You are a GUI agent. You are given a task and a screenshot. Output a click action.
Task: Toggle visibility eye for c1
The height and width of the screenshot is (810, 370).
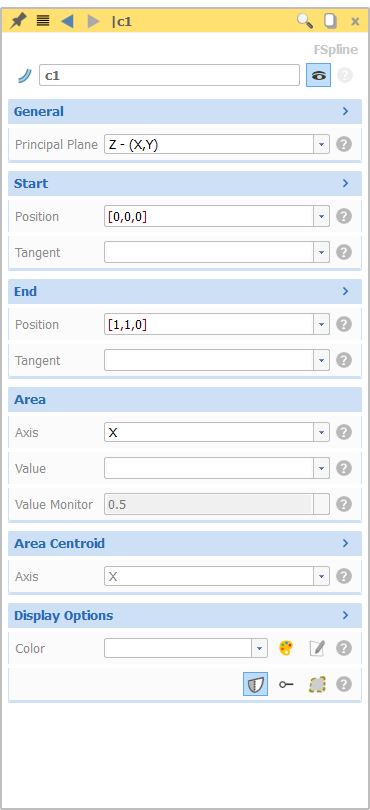tap(318, 75)
